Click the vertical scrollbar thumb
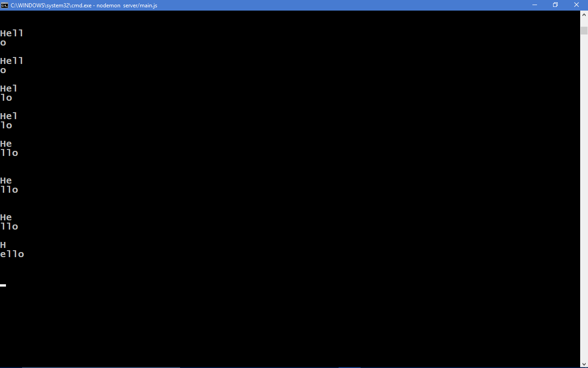 pyautogui.click(x=584, y=30)
